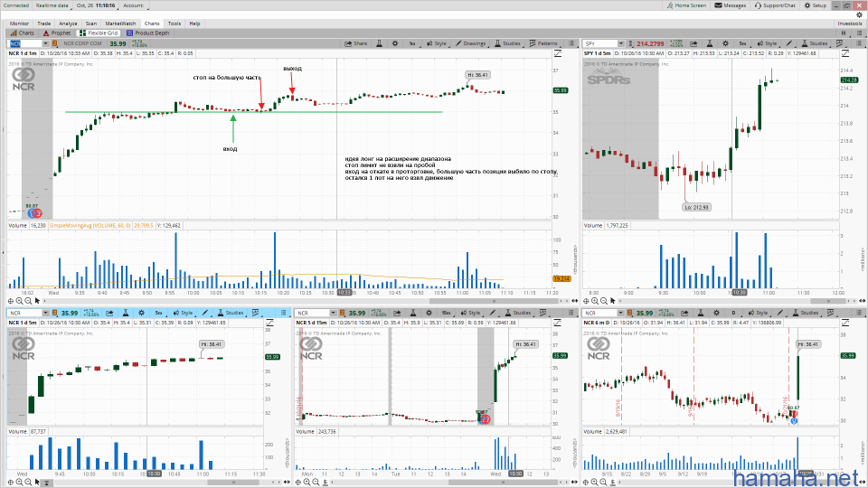868x488 pixels.
Task: Open settings gear on NCR daily chart
Action: pyautogui.click(x=716, y=313)
